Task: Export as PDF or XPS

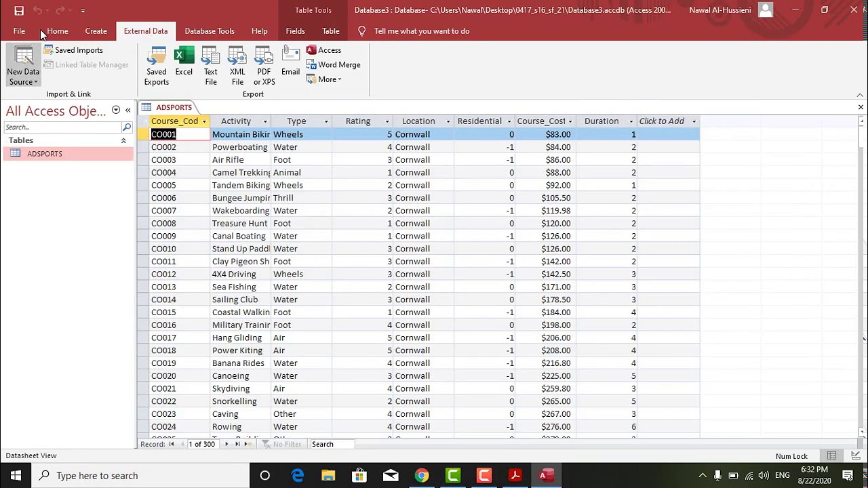Action: 264,67
